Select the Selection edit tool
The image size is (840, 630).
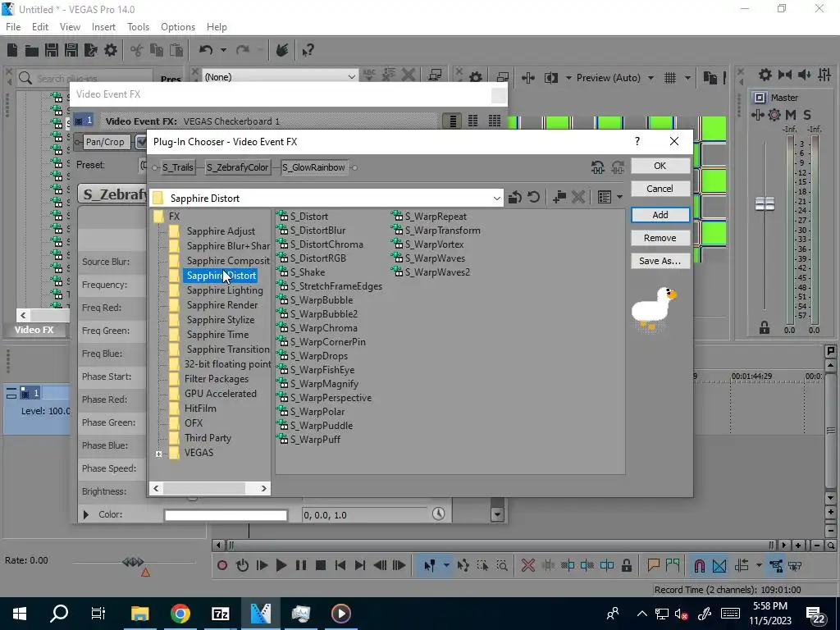click(x=482, y=565)
